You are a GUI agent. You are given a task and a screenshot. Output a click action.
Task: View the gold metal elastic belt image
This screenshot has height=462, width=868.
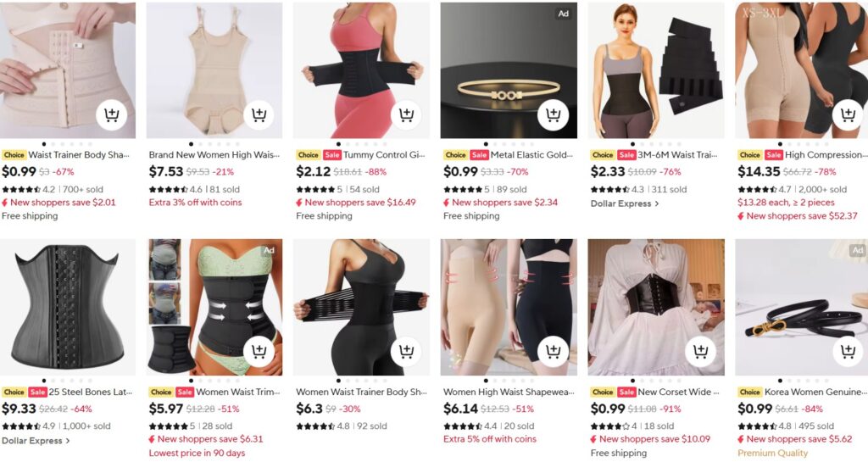[x=509, y=70]
